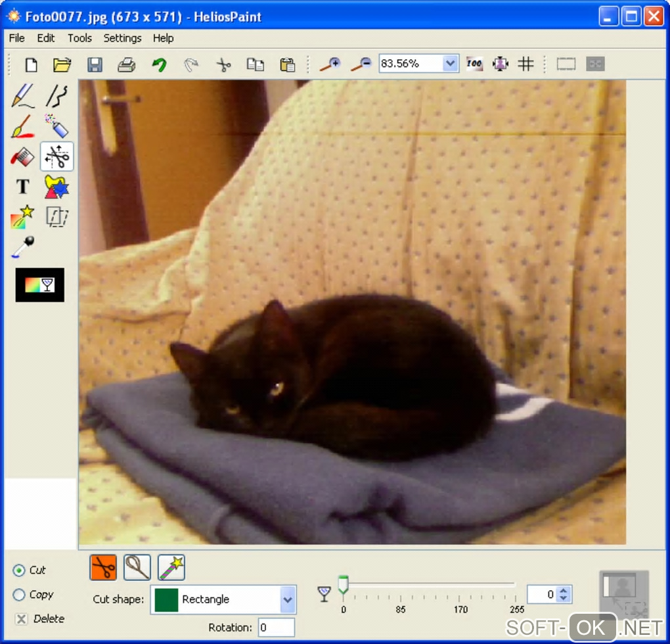
Task: Close the HeliosPaint window
Action: click(x=654, y=16)
